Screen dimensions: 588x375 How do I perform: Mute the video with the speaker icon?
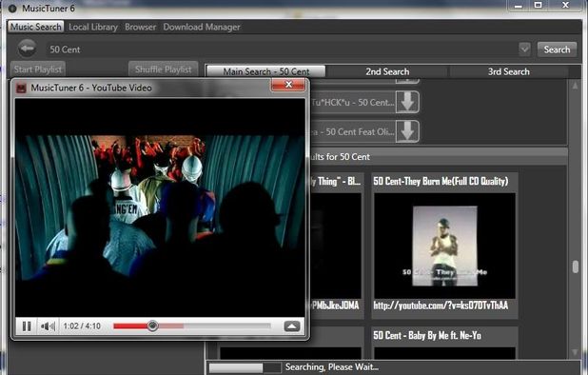pyautogui.click(x=48, y=326)
